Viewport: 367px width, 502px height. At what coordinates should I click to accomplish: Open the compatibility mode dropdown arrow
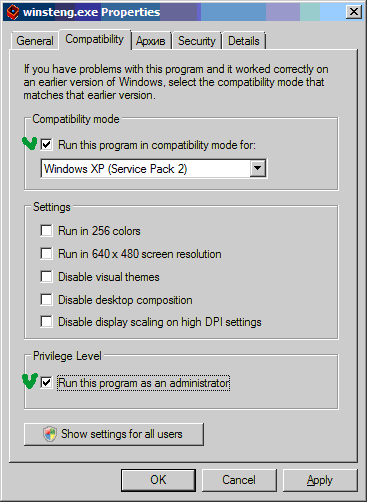point(258,168)
